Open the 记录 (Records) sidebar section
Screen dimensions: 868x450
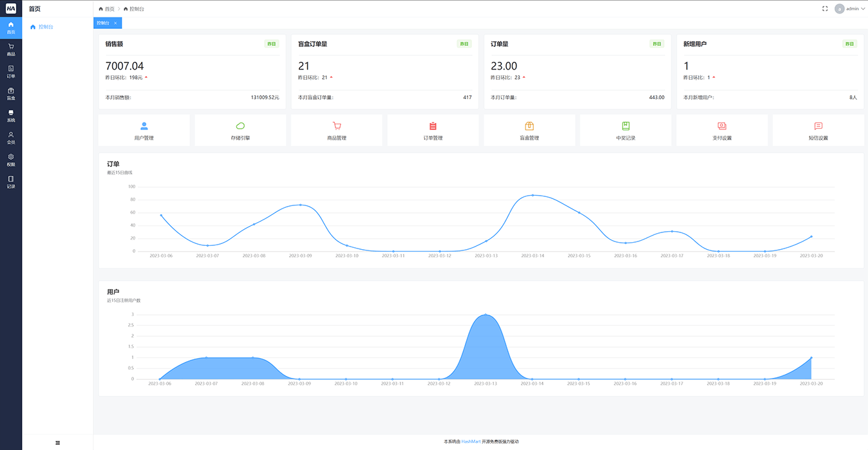pyautogui.click(x=11, y=182)
